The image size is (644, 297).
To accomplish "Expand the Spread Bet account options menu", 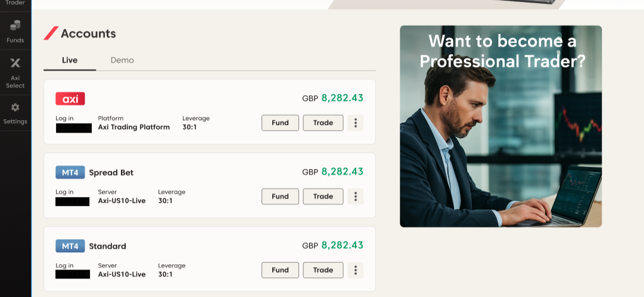I will click(356, 196).
